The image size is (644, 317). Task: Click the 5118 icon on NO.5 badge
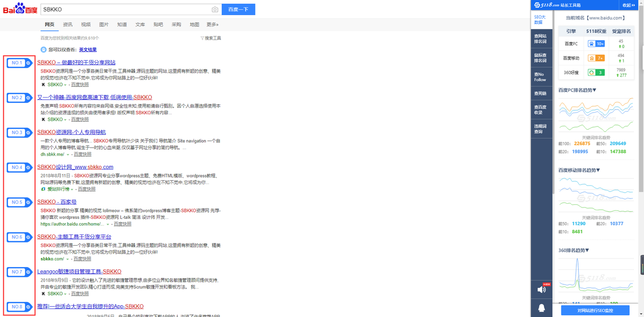tap(28, 203)
